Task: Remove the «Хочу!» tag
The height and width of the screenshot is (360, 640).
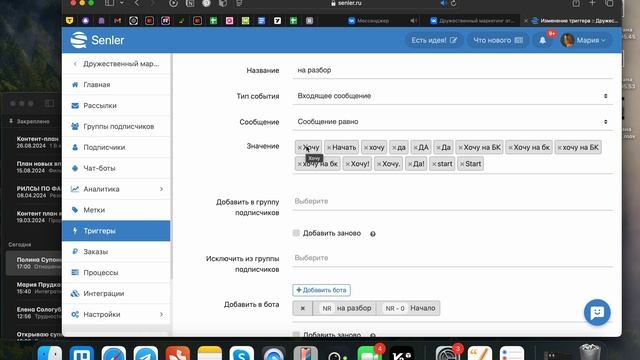Action: (x=347, y=164)
